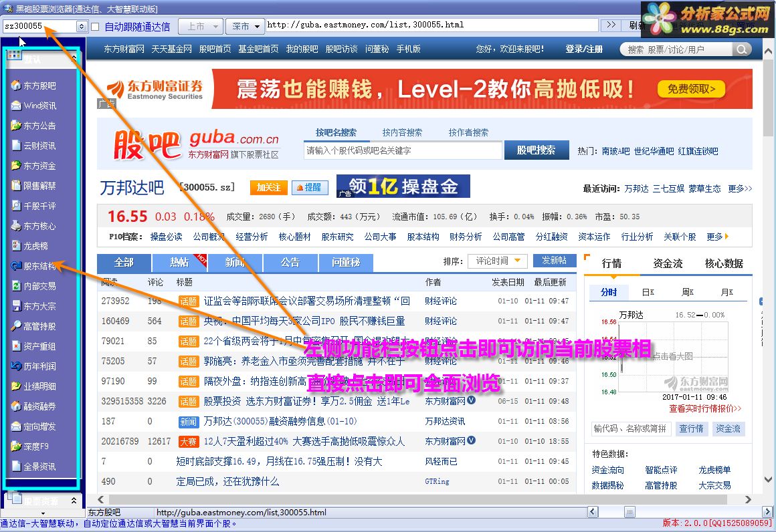The height and width of the screenshot is (532, 776).
Task: Open 限售解禁 sidebar item
Action: click(x=33, y=186)
